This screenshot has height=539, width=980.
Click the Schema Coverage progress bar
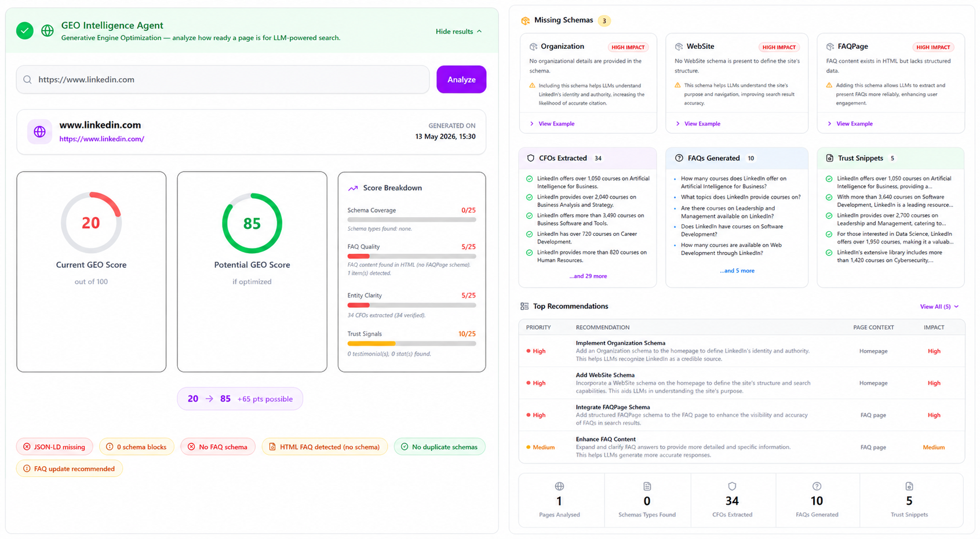pyautogui.click(x=411, y=220)
